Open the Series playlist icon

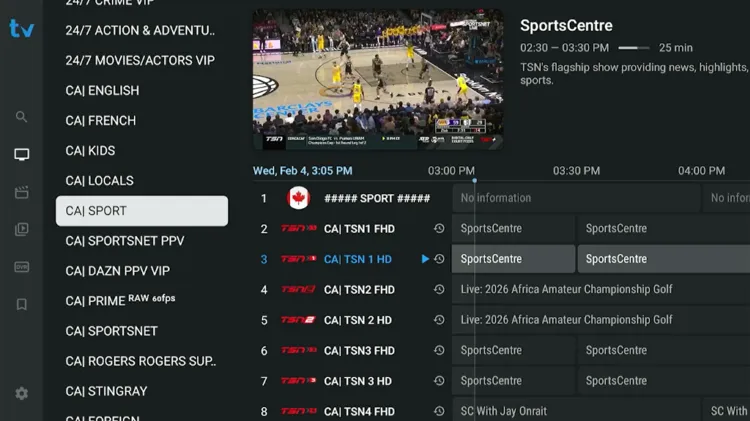coord(22,229)
